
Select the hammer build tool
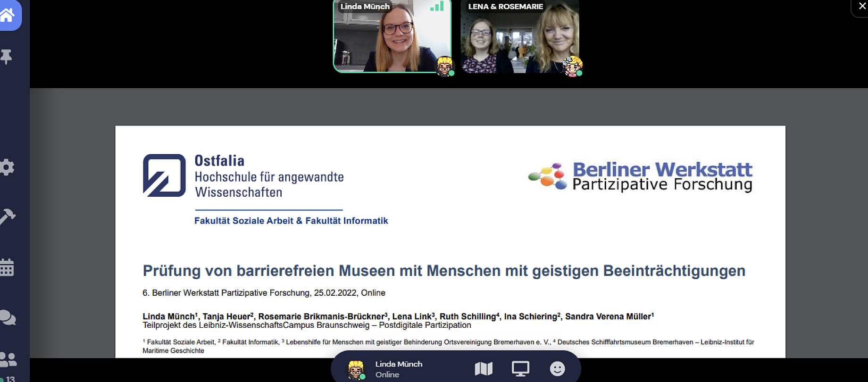(x=7, y=216)
